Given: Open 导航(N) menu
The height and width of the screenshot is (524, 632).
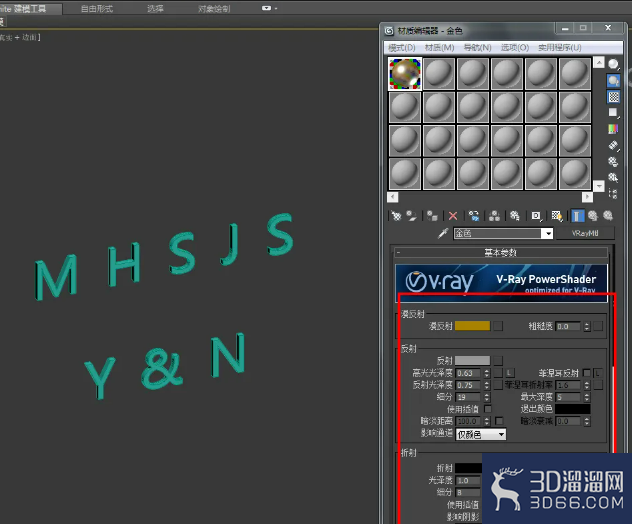Looking at the screenshot, I should (477, 48).
